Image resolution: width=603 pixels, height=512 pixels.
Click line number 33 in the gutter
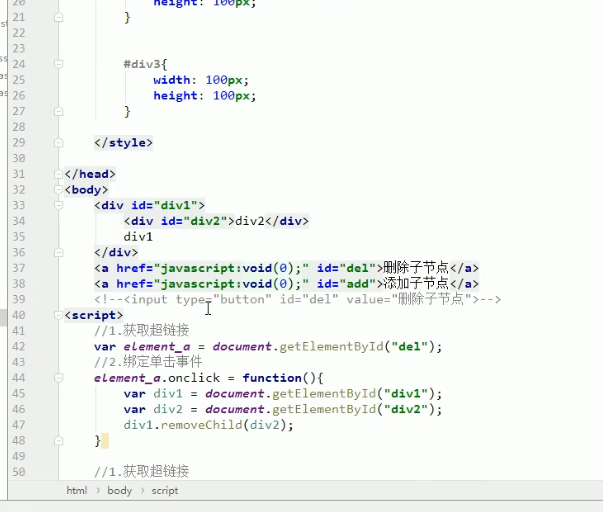pyautogui.click(x=18, y=205)
